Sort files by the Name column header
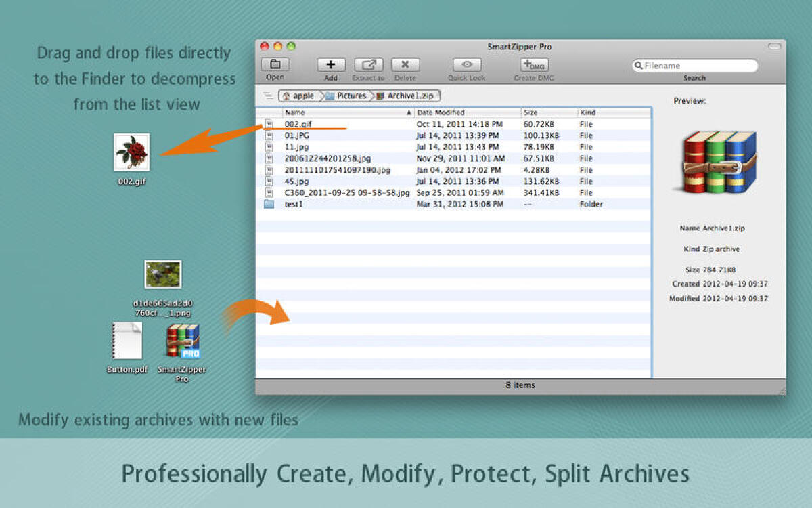Screen dimensions: 812x508 pyautogui.click(x=294, y=112)
